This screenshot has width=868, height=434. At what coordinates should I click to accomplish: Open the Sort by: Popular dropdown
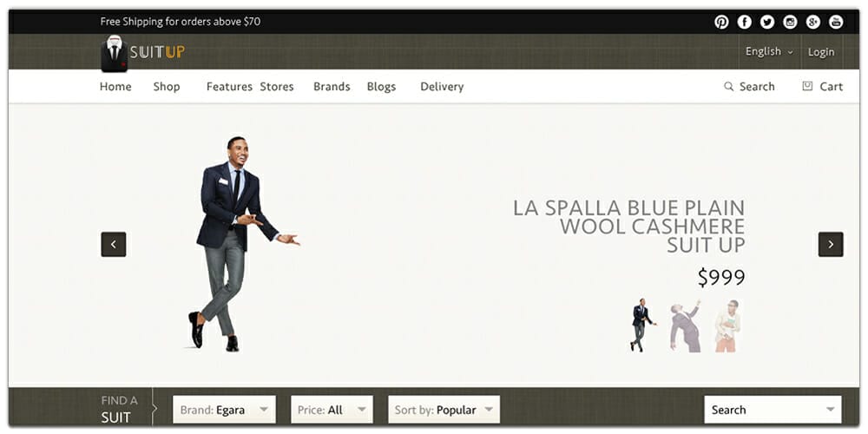[x=444, y=410]
